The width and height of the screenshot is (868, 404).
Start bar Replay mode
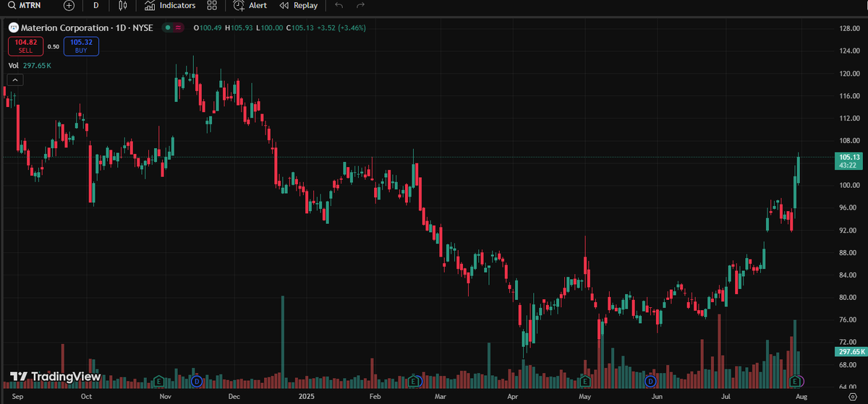[x=299, y=6]
